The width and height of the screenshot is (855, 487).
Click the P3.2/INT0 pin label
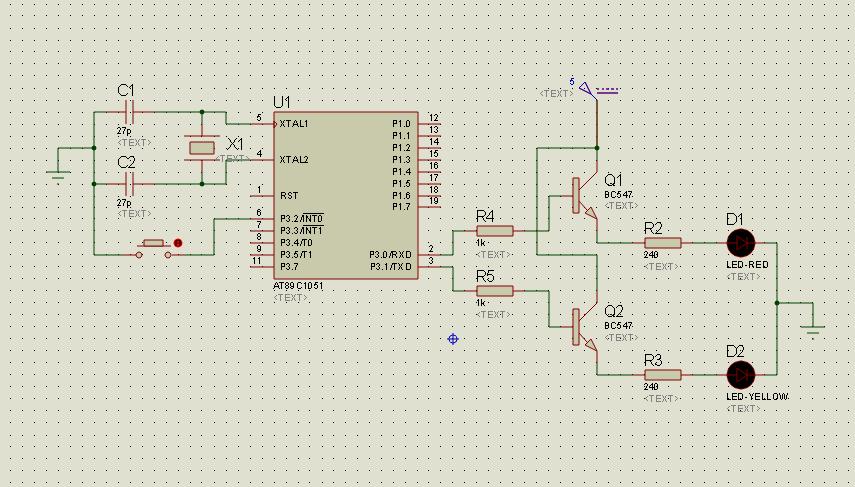click(x=302, y=218)
